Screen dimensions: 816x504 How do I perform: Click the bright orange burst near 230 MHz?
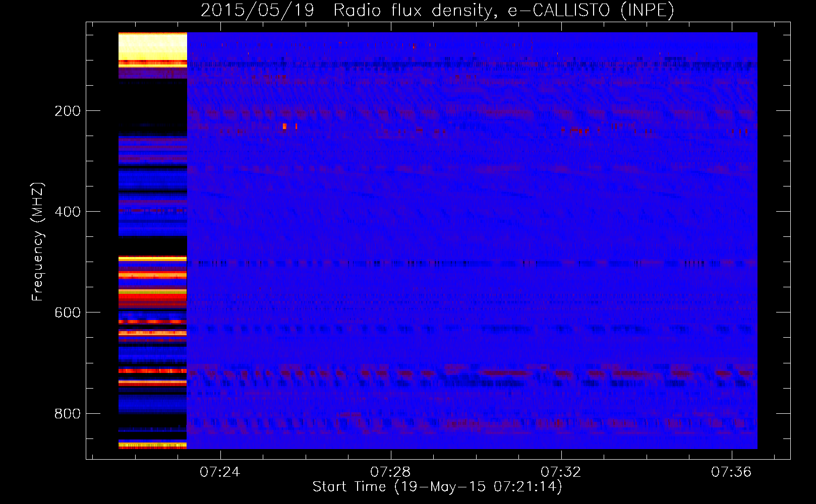[x=285, y=126]
